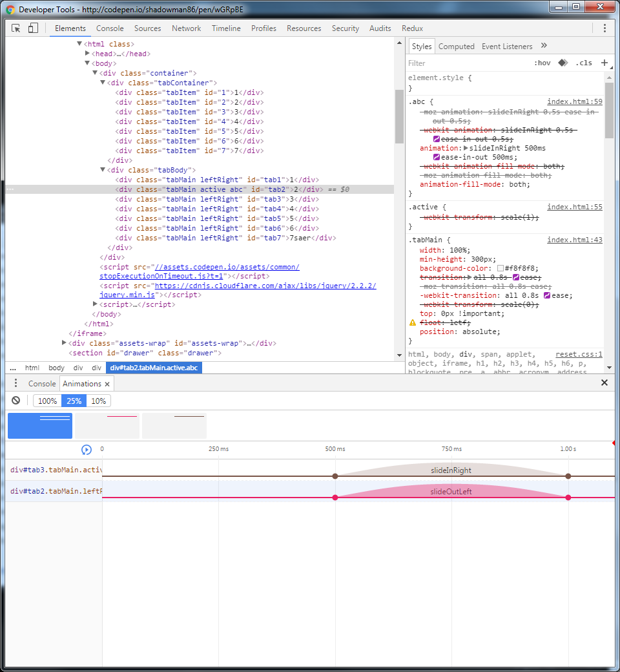Screen dimensions: 620x672
Task: Open the drawer three-dot menu
Action: (16, 383)
